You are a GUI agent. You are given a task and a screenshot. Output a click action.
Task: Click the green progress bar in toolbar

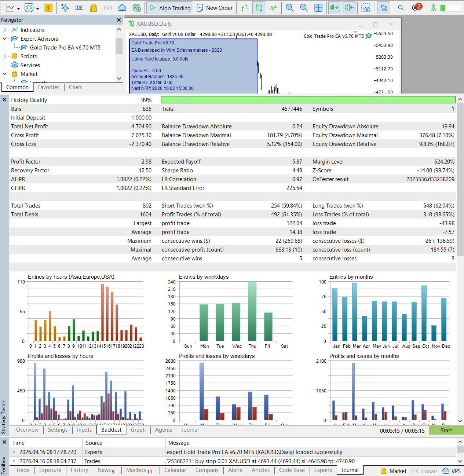pos(450,8)
